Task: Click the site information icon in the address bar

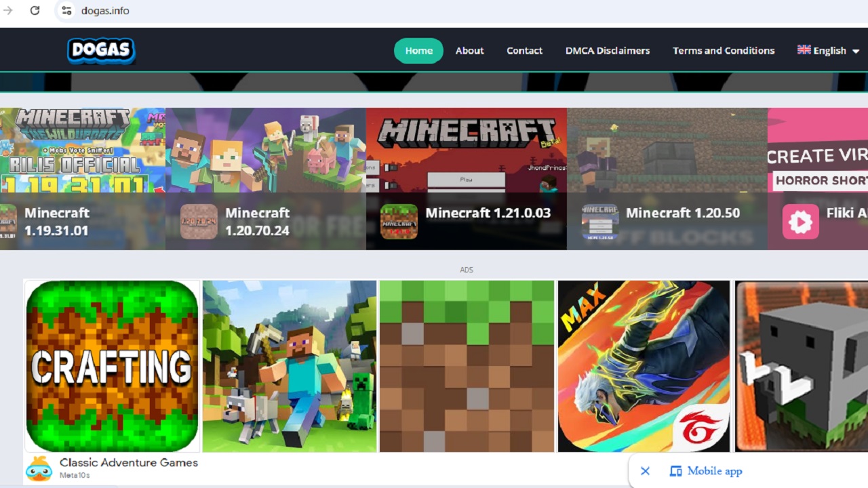Action: (66, 10)
